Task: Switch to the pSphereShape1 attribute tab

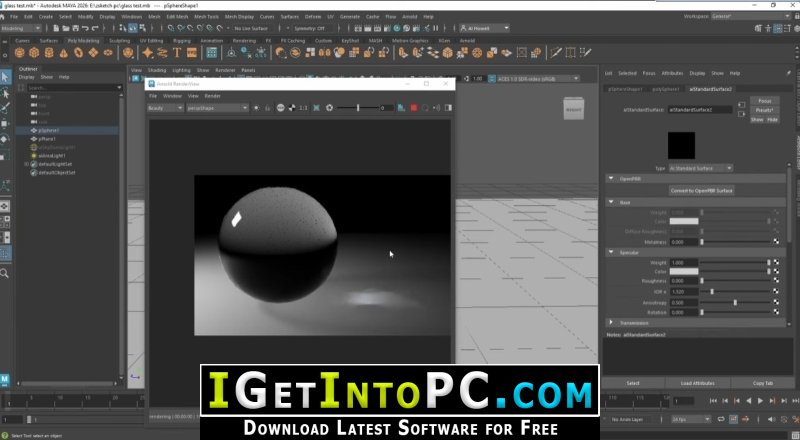Action: (x=625, y=89)
